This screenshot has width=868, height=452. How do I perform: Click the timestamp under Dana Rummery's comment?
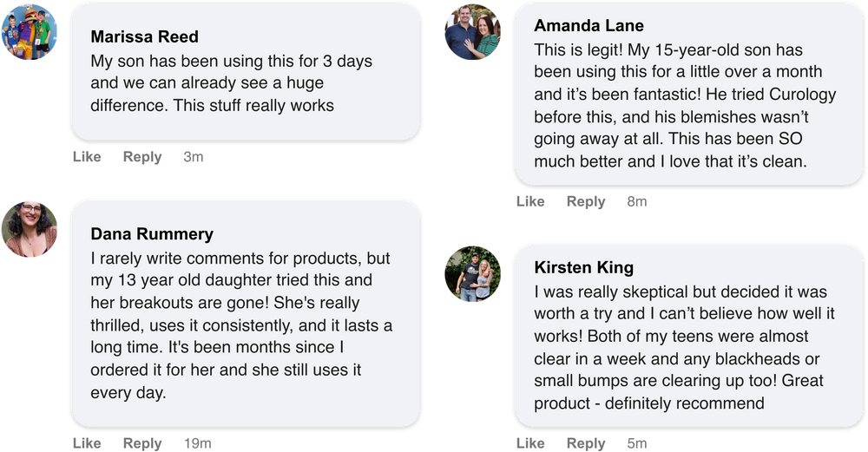[x=198, y=442]
